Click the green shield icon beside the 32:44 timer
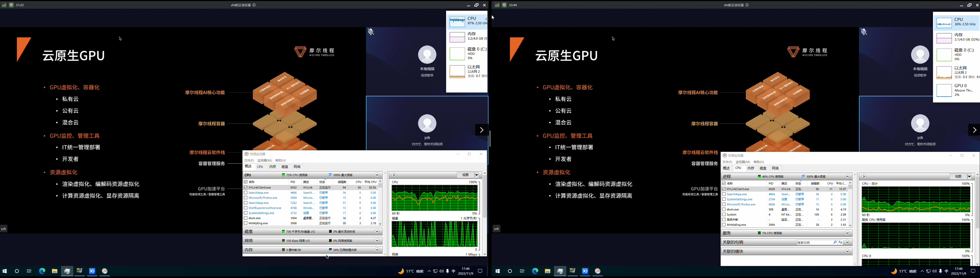This screenshot has width=980, height=278. click(x=504, y=5)
